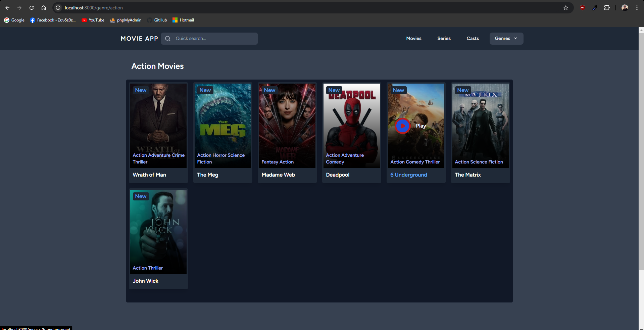644x330 pixels.
Task: Click the MOVIE APP logo
Action: pos(139,39)
